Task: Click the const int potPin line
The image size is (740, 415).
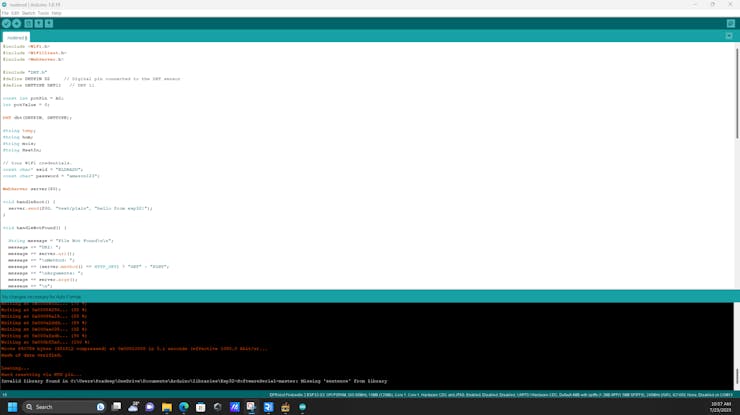Action: point(33,98)
